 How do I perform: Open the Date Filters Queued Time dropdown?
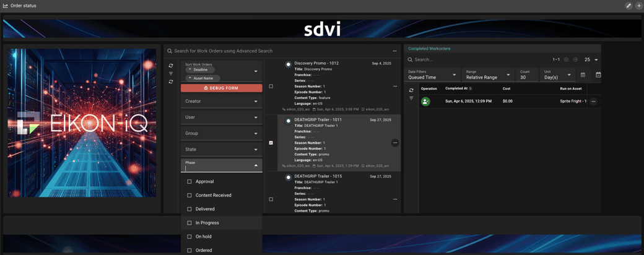(x=432, y=74)
